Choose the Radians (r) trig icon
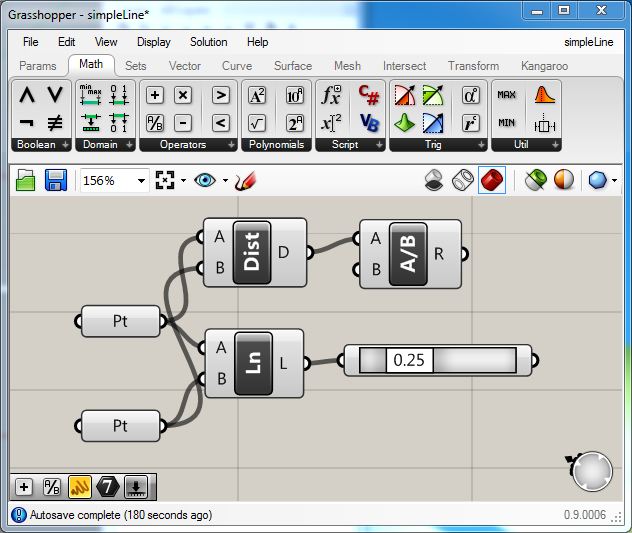 (x=471, y=123)
